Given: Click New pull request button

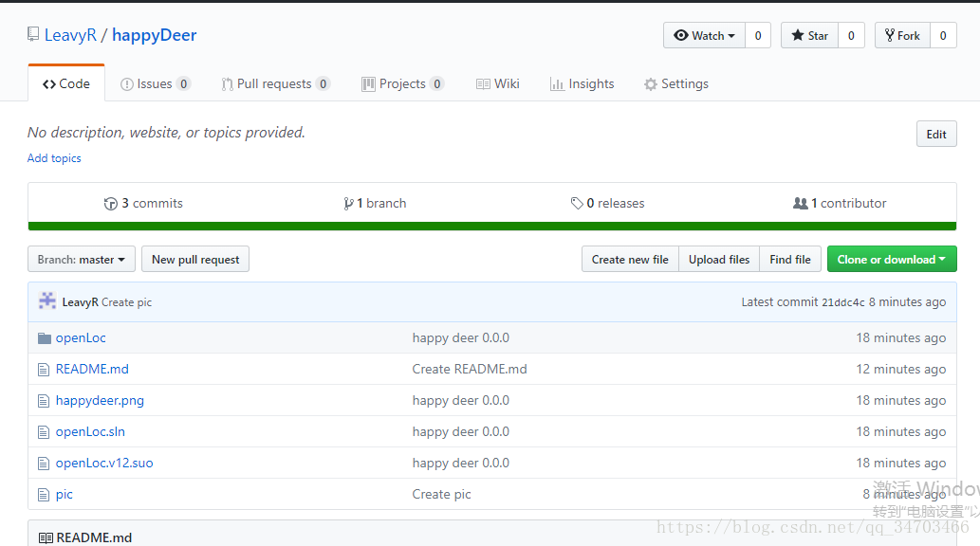Looking at the screenshot, I should [195, 260].
